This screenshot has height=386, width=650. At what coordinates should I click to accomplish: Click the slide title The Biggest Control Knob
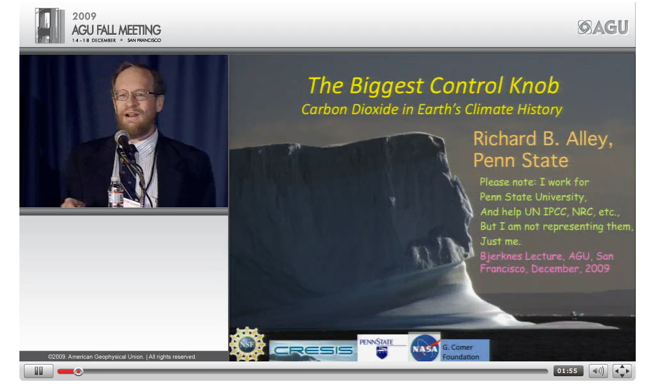coord(433,85)
